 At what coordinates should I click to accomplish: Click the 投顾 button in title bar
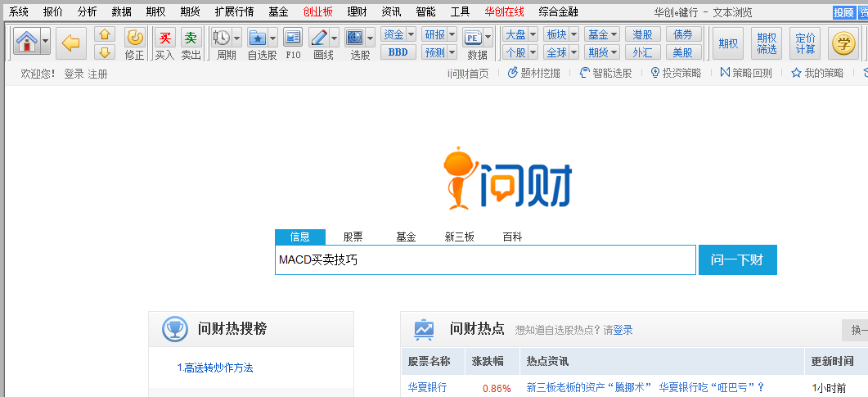843,13
